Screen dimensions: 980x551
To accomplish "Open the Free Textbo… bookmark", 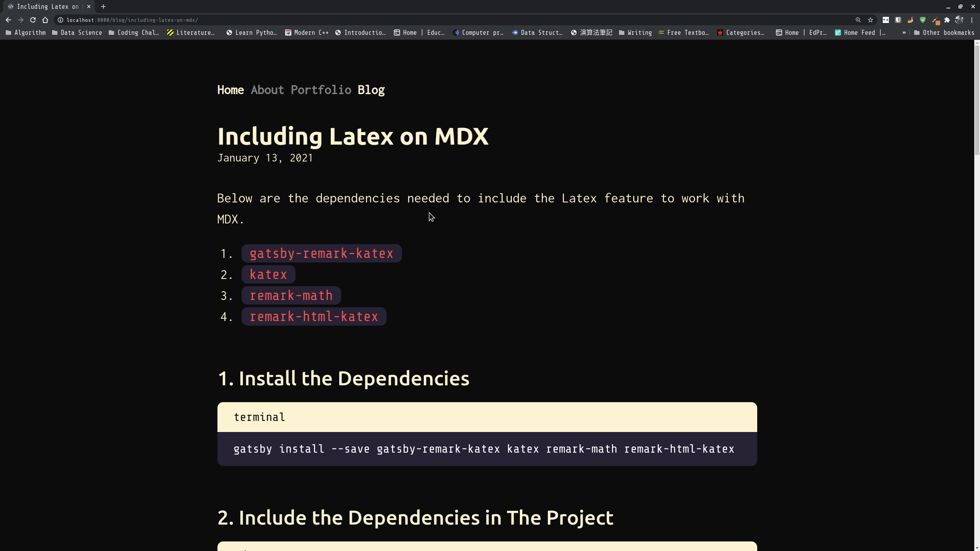I will coord(684,33).
